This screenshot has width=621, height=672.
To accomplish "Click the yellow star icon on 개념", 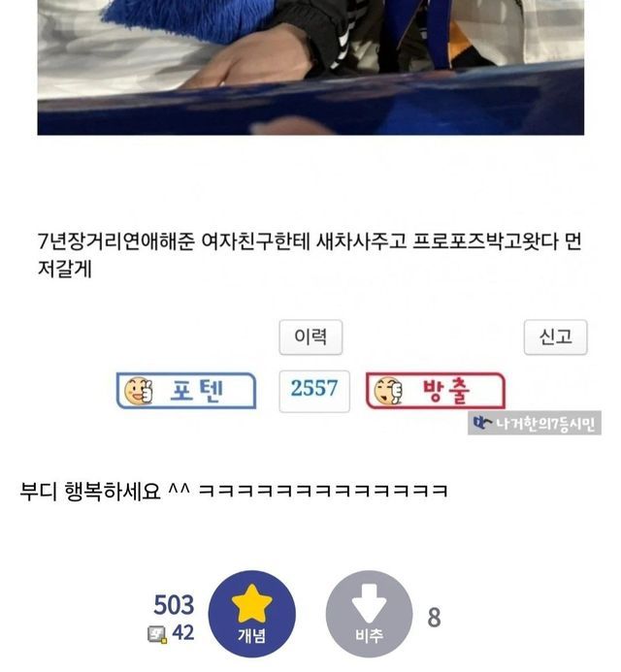I will 251,603.
